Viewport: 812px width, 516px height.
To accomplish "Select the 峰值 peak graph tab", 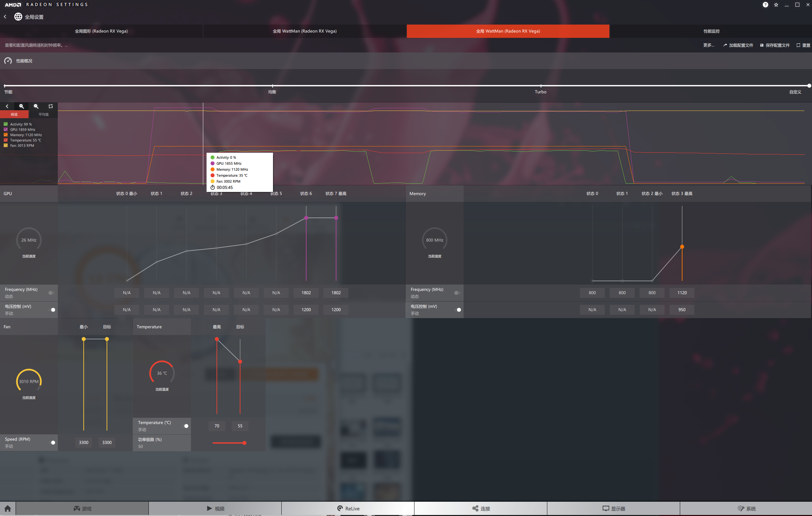I will (14, 114).
